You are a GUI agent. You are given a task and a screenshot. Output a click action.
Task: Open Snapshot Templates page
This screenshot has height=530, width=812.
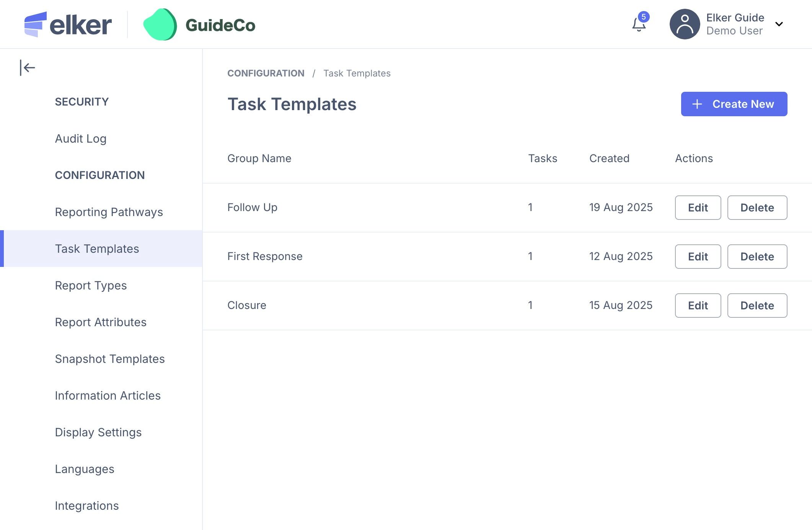pos(109,359)
